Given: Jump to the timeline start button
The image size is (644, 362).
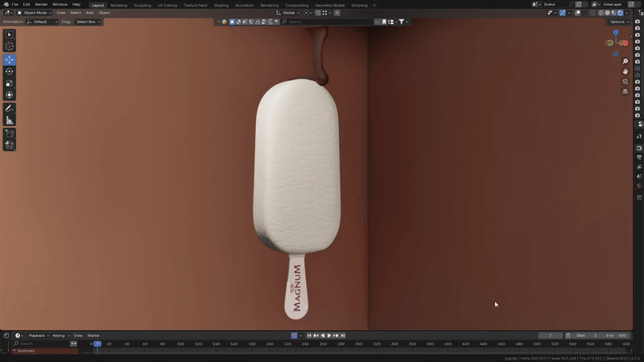Looking at the screenshot, I should click(309, 335).
